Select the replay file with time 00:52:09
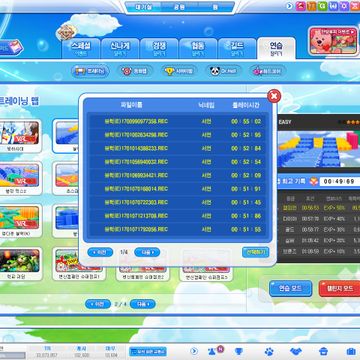Screen dimensions: 360x360 (178, 175)
